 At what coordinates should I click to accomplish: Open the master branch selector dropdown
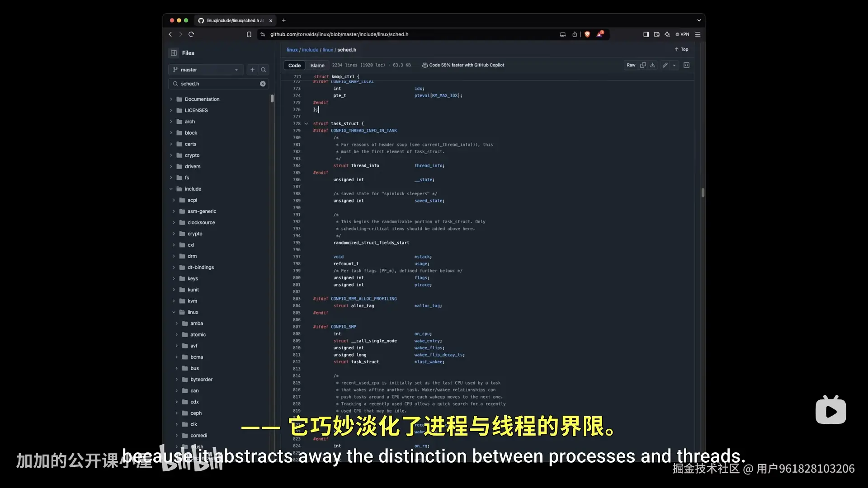[206, 70]
